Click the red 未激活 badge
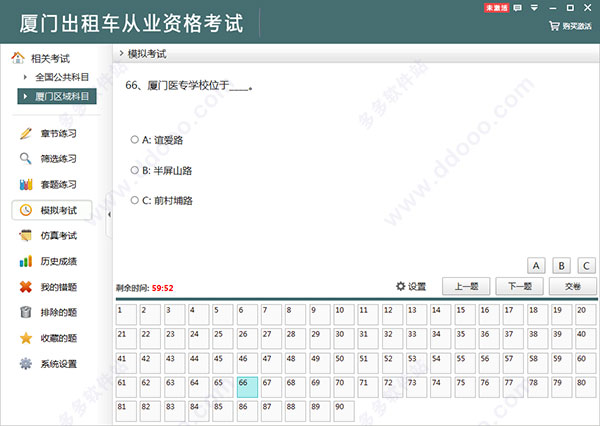 pos(496,8)
